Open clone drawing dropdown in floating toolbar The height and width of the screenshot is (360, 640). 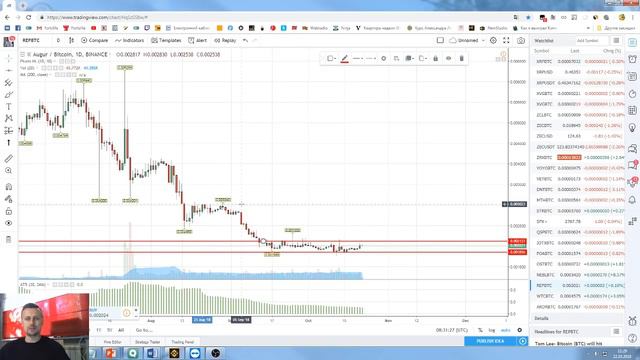[x=423, y=59]
